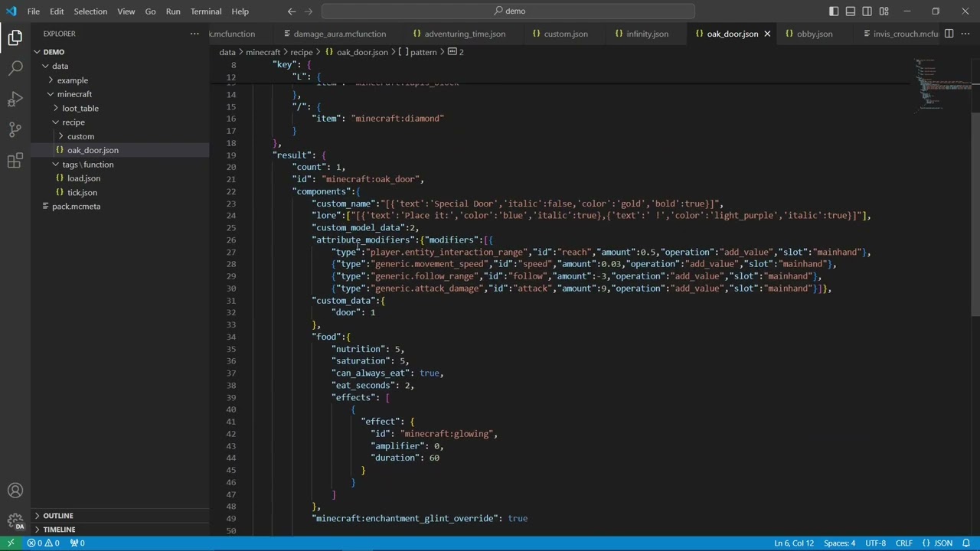Toggle the primary side bar layout icon
The image size is (980, 551).
point(834,11)
